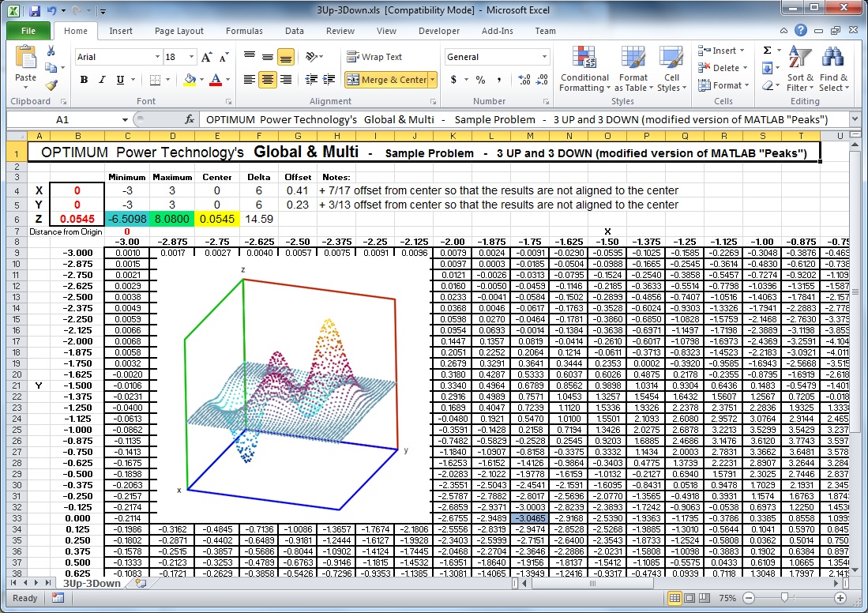Image resolution: width=868 pixels, height=613 pixels.
Task: Click Sort & Filter button
Action: coord(800,69)
